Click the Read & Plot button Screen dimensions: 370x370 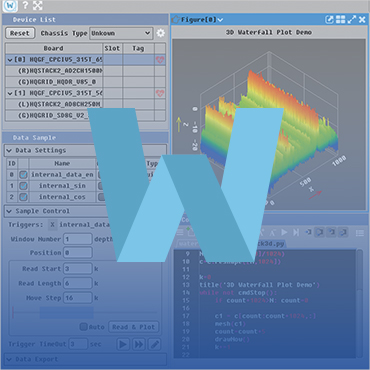tap(133, 327)
